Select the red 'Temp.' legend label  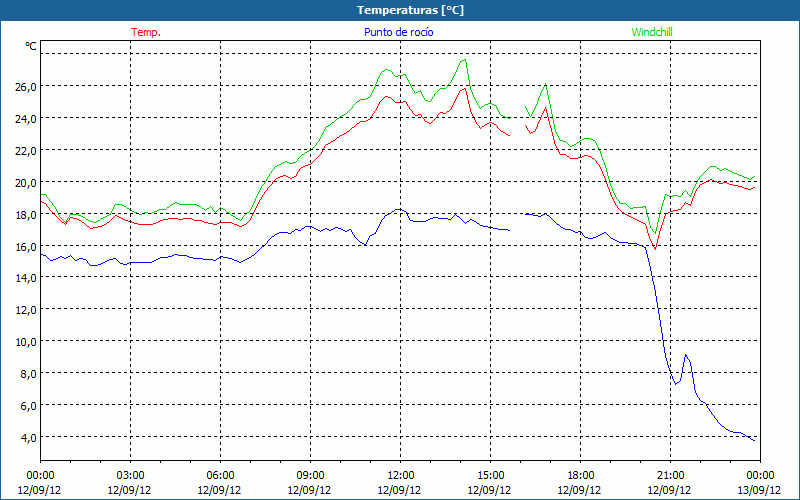[x=146, y=32]
